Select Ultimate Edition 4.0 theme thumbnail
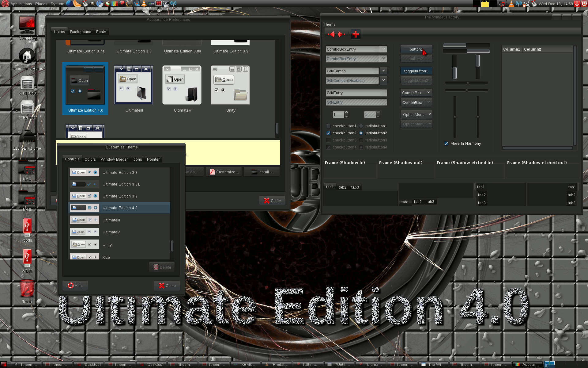The image size is (588, 368). pyautogui.click(x=85, y=89)
